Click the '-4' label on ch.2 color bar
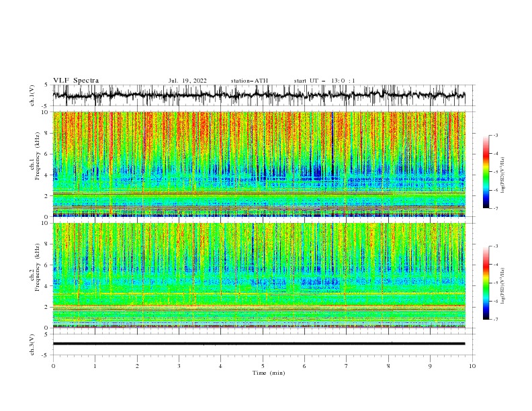Image resolution: width=532 pixels, height=411 pixels. 496,265
